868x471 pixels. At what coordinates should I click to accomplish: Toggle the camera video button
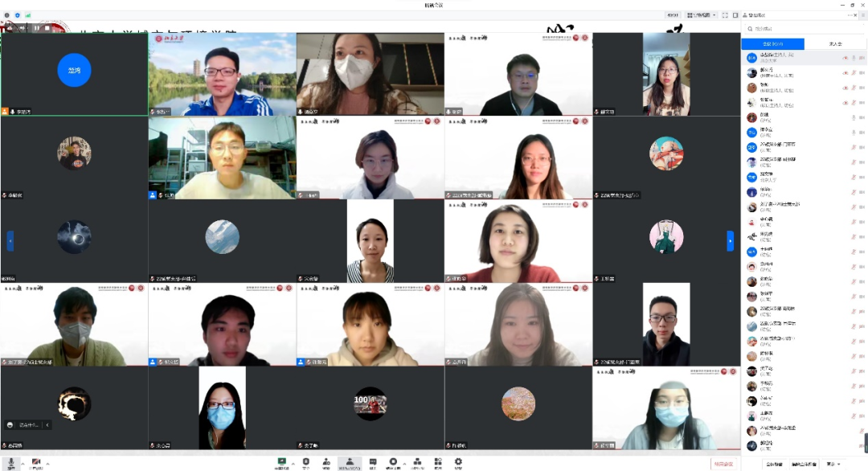pyautogui.click(x=36, y=462)
